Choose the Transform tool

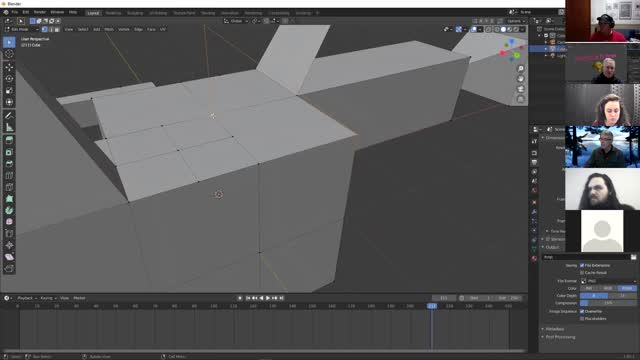tap(9, 102)
